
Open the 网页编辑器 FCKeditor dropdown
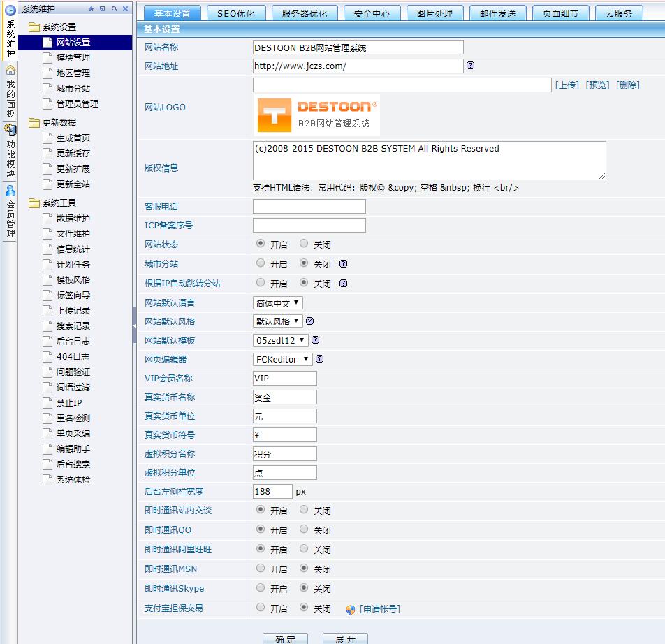282,359
